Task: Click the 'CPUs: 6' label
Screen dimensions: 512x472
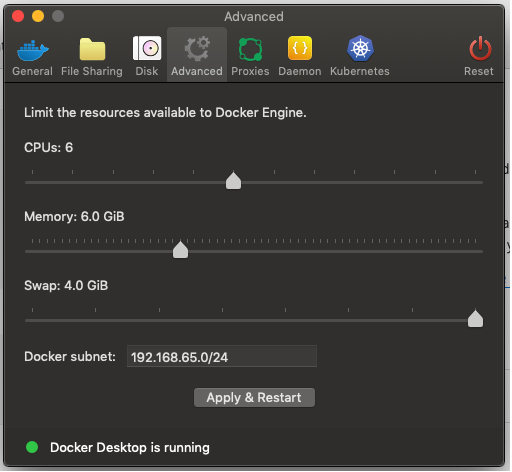Action: point(48,147)
